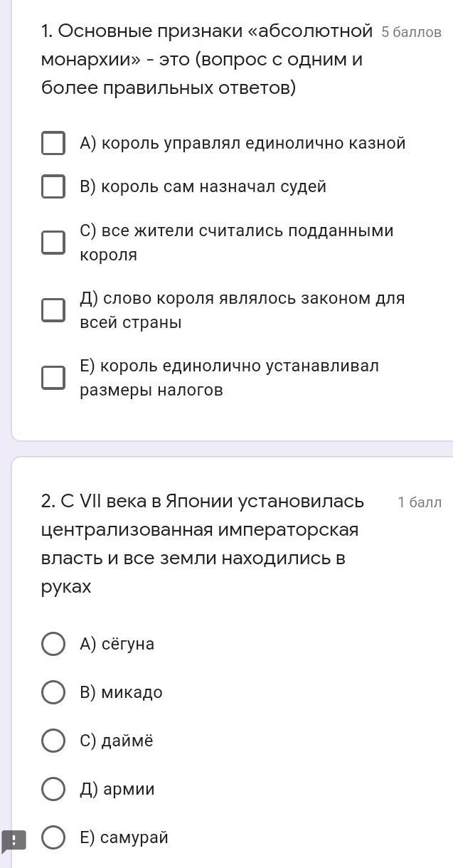Select radio button А) сёгуна
453x868 pixels.
[53, 644]
